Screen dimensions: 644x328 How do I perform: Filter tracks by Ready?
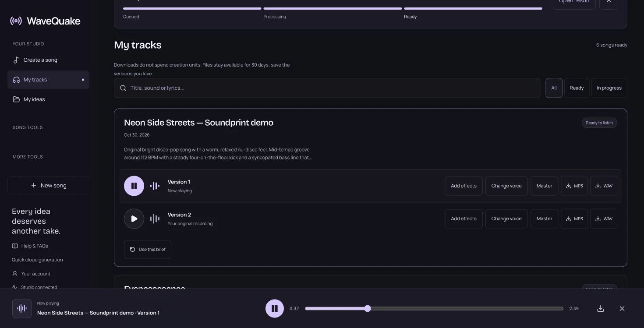click(x=577, y=88)
